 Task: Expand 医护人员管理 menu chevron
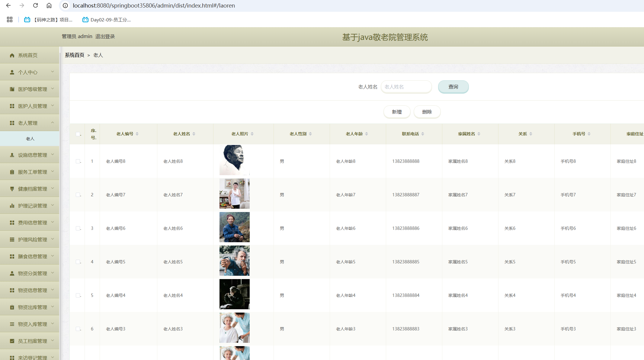pos(53,105)
